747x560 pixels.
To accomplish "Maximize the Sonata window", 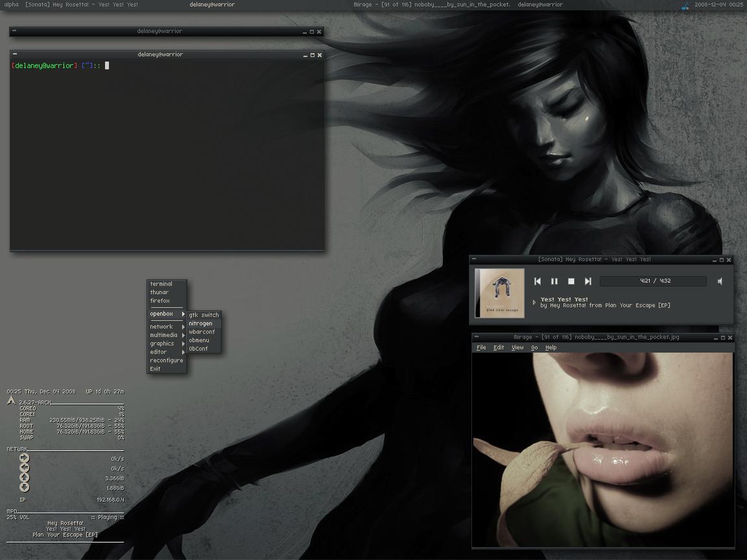I will (722, 260).
